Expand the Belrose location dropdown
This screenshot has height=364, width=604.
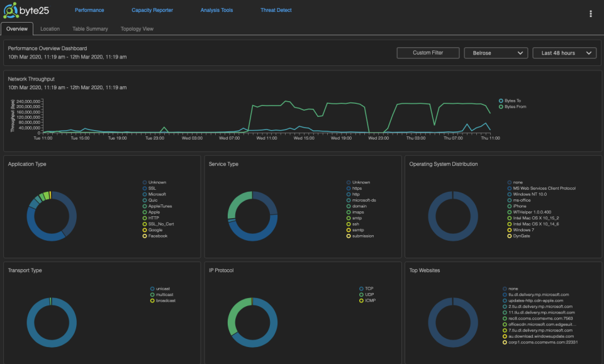(x=496, y=53)
